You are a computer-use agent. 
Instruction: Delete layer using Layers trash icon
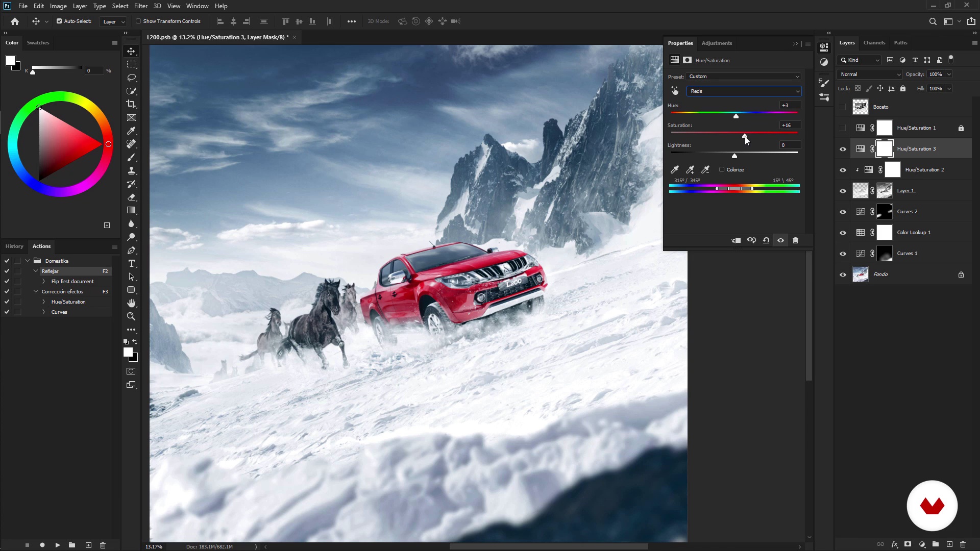point(963,544)
